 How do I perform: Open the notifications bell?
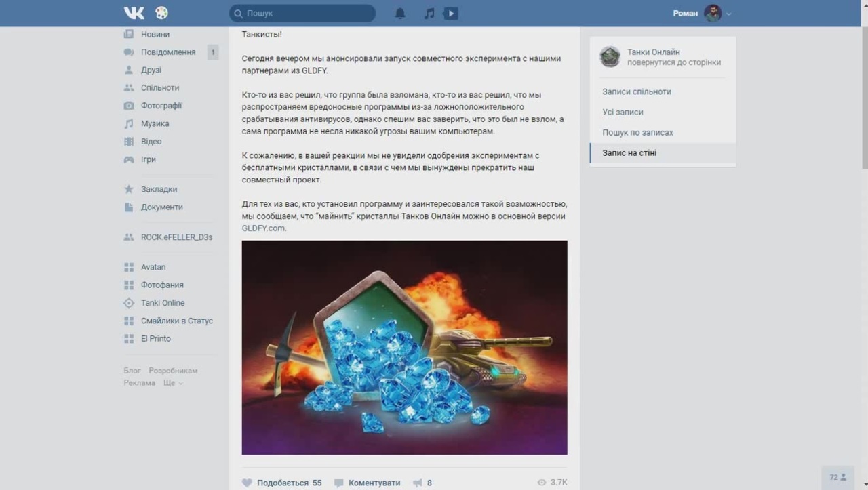(x=400, y=14)
